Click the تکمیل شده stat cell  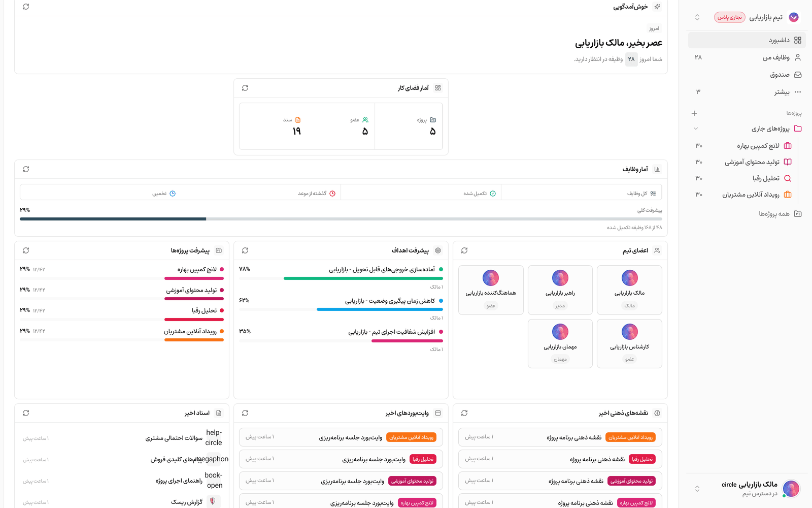(x=421, y=193)
